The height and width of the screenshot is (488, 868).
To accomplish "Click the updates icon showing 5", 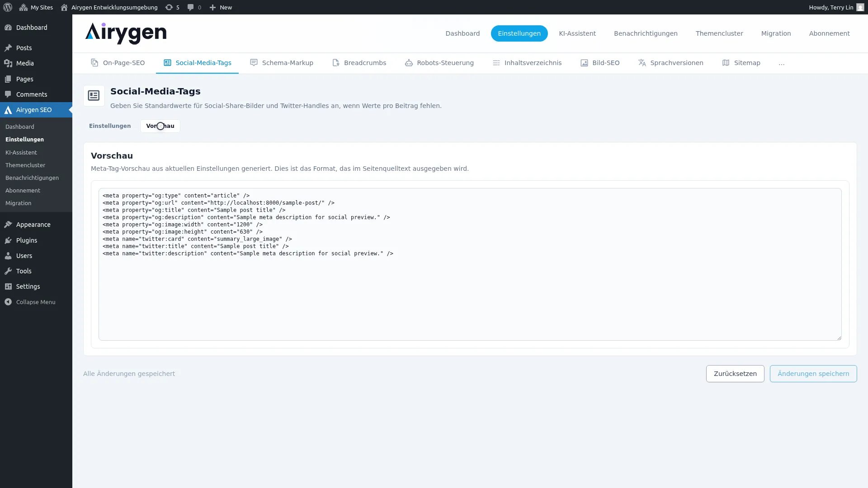I will coord(172,7).
